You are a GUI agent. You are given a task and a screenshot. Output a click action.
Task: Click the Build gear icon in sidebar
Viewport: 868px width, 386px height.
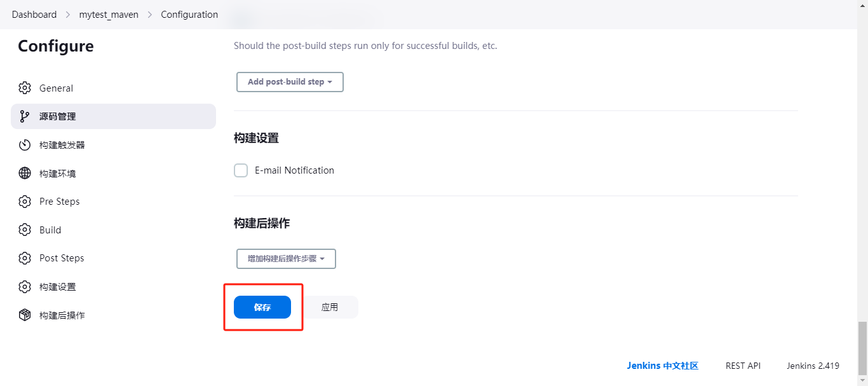pos(25,230)
